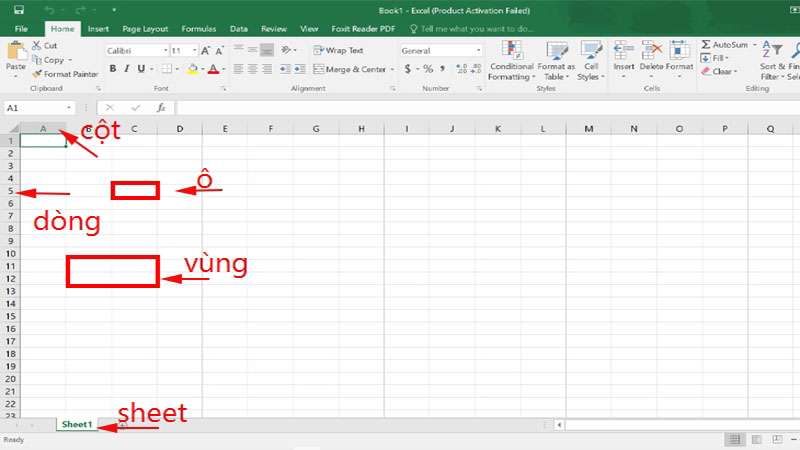Image resolution: width=800 pixels, height=450 pixels.
Task: Click the Redo arrow icon
Action: click(81, 10)
